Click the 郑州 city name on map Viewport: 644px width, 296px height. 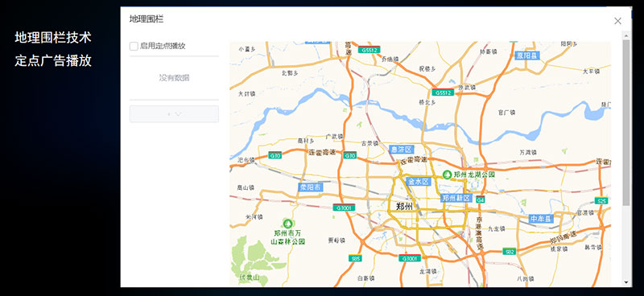click(x=404, y=207)
